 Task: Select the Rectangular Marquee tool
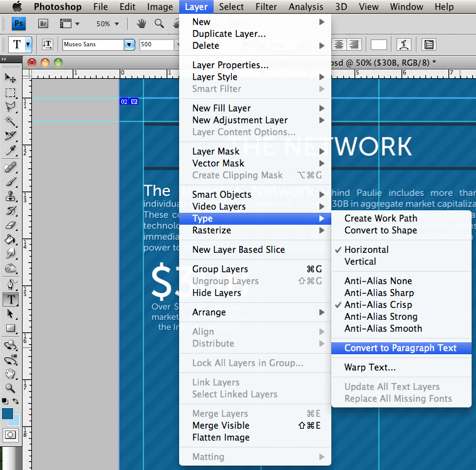(10, 93)
